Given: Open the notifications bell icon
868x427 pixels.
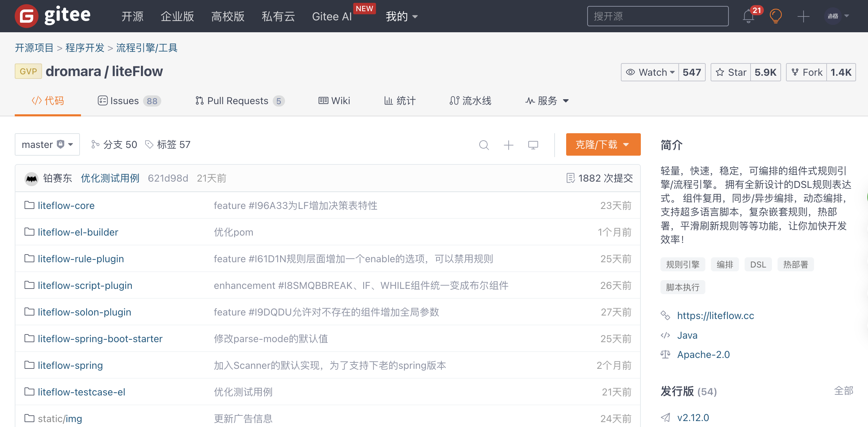Looking at the screenshot, I should [748, 16].
